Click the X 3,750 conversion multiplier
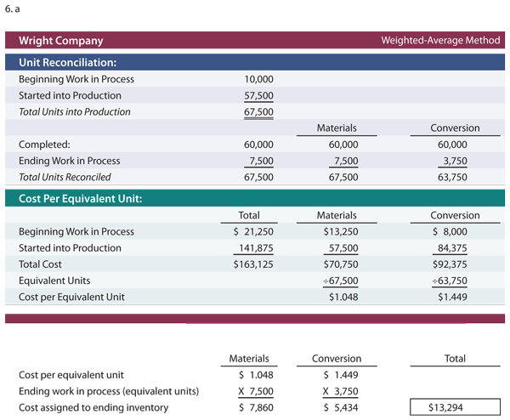510x420 pixels. pyautogui.click(x=340, y=391)
